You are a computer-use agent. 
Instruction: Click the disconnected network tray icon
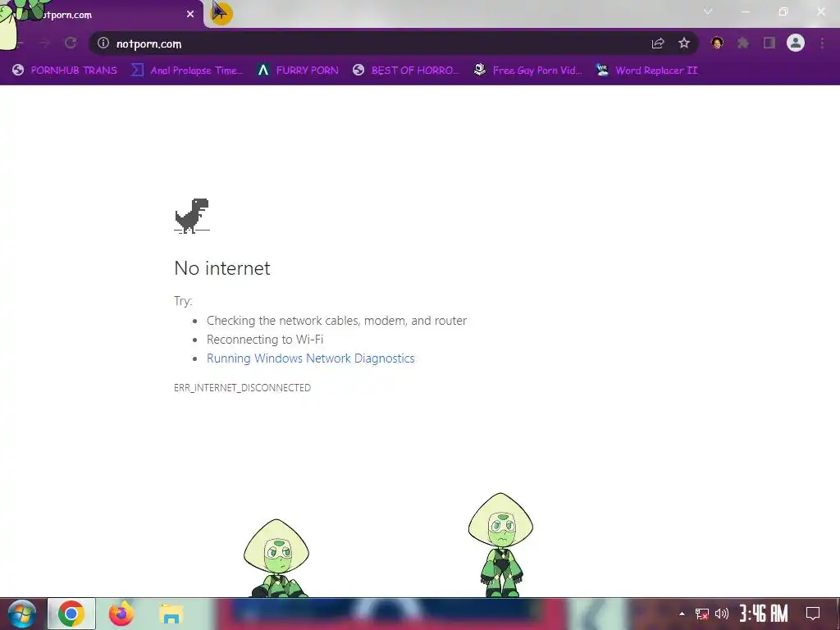(x=702, y=614)
